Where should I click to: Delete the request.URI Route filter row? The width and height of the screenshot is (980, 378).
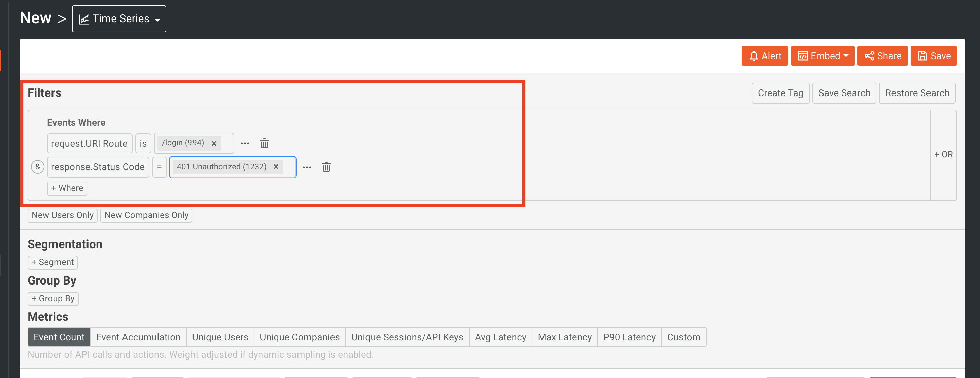[265, 143]
